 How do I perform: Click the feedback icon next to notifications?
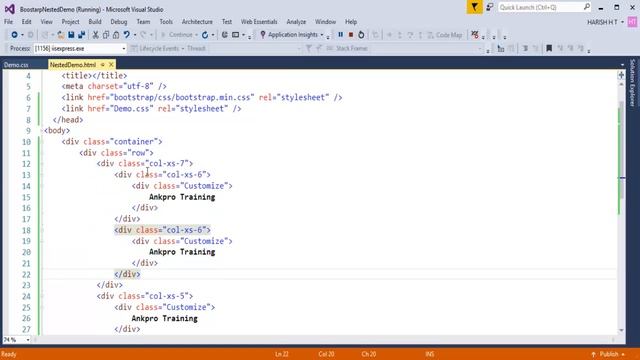pos(489,7)
